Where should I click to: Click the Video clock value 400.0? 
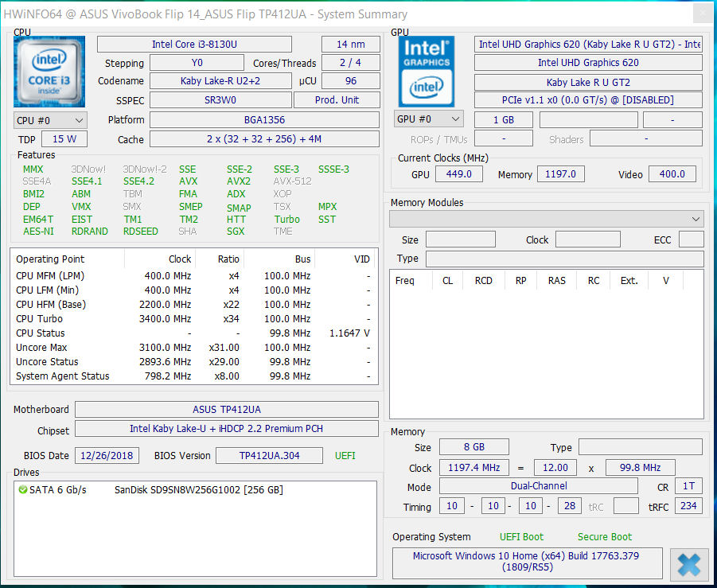672,173
